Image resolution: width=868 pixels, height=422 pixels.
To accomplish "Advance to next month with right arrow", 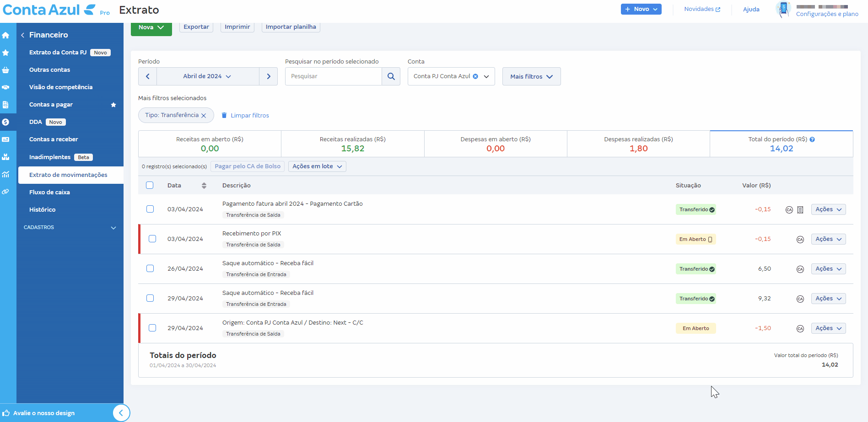I will click(x=269, y=76).
